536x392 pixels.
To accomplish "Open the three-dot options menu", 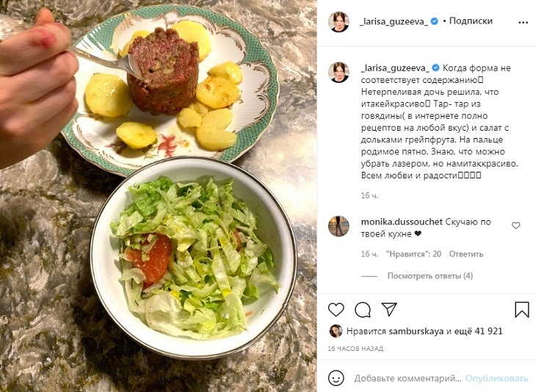I will pyautogui.click(x=523, y=23).
